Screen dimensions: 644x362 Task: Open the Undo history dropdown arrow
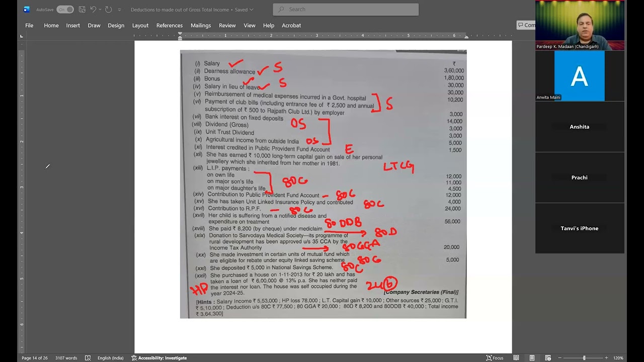pyautogui.click(x=100, y=10)
